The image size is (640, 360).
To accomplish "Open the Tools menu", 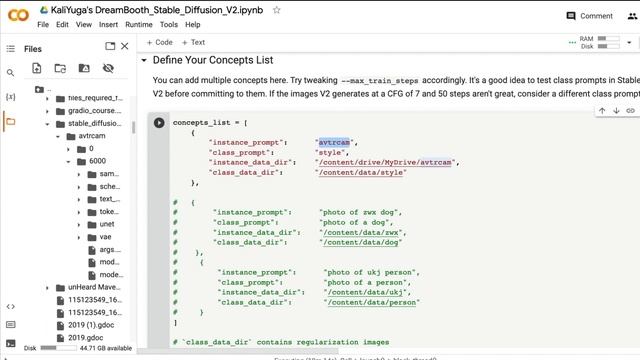I will pos(169,24).
